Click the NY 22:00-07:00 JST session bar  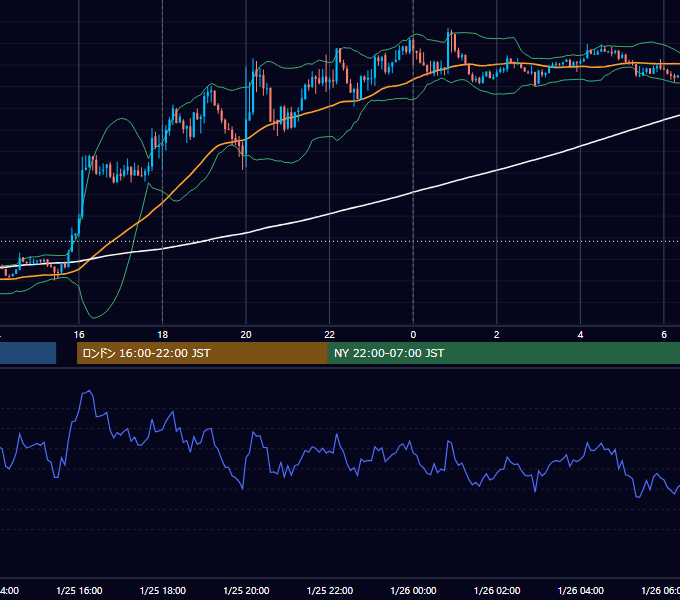[x=503, y=353]
